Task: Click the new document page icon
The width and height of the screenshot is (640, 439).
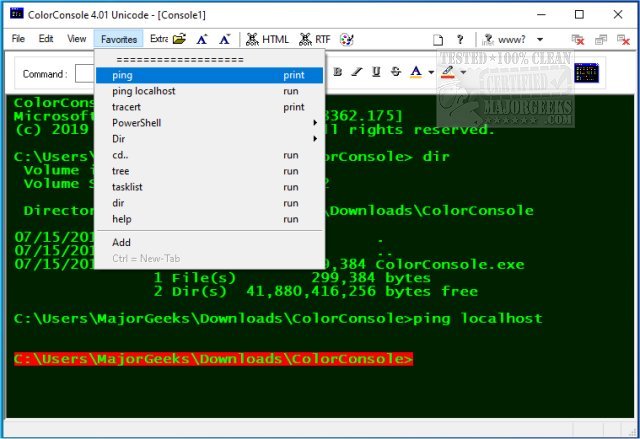Action: point(438,40)
